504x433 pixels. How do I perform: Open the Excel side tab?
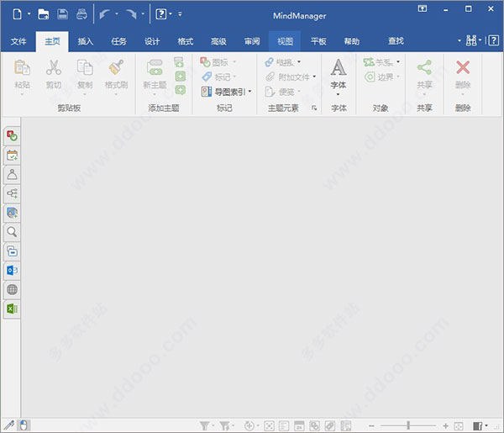point(13,309)
